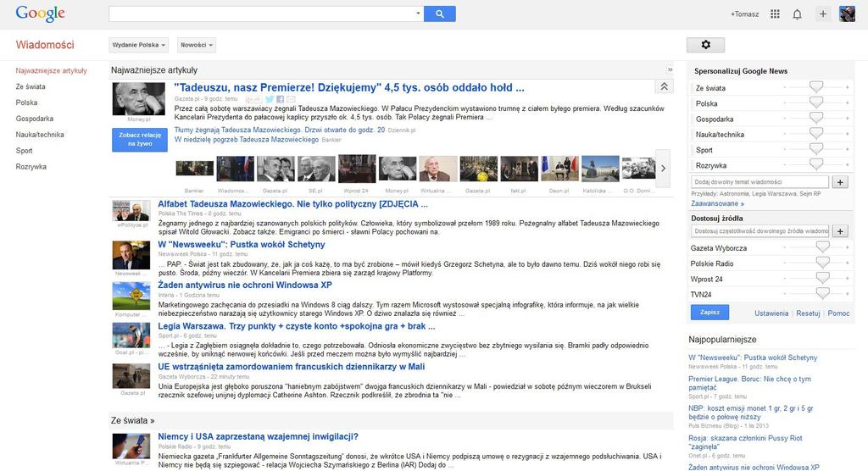
Task: Click the share plus icon in header
Action: point(822,14)
